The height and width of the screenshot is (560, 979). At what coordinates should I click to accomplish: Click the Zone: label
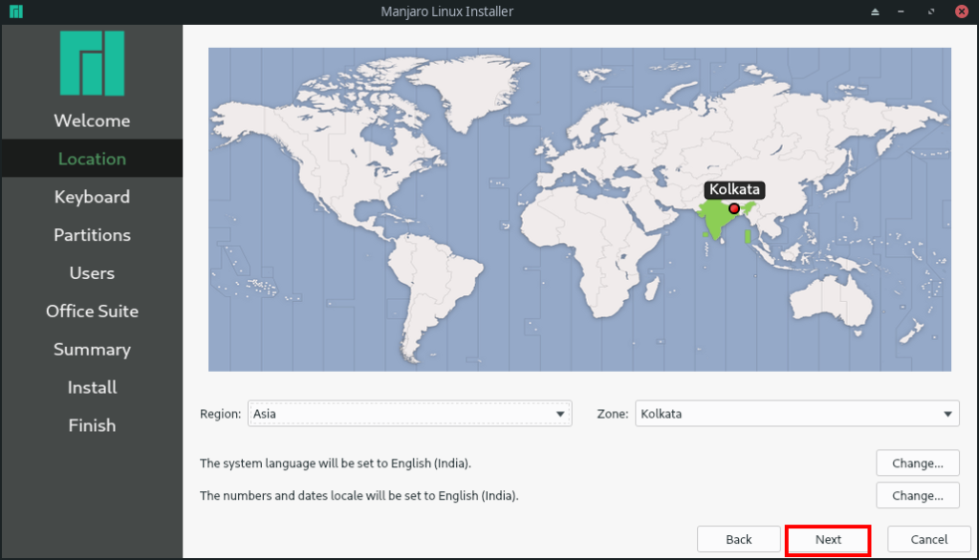(x=613, y=414)
